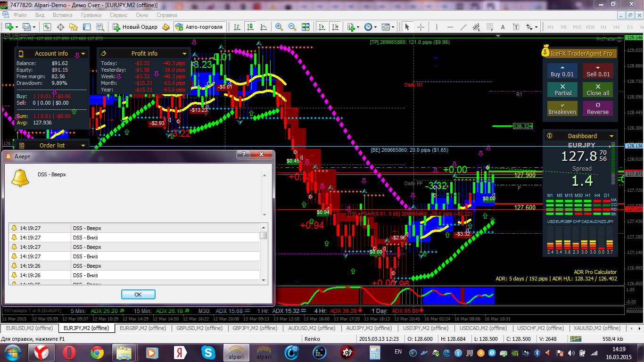Screen dimensions: 644x362
Task: Open the profiles dropdown arrow
Action: point(34,27)
